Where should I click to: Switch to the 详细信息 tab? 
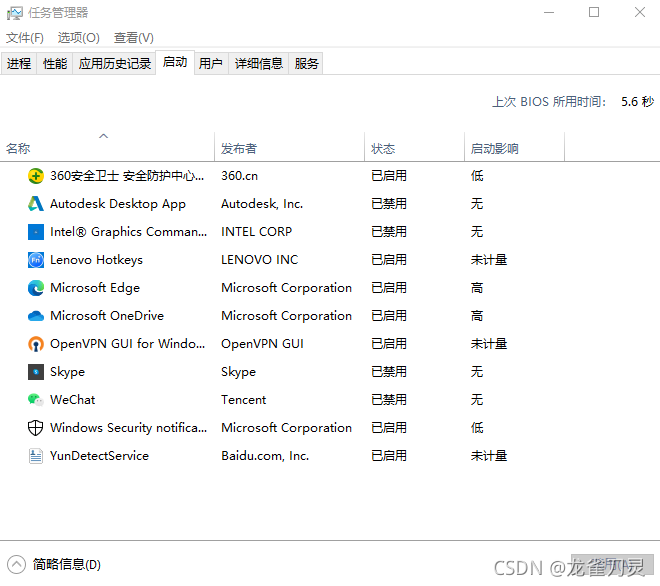pos(258,64)
